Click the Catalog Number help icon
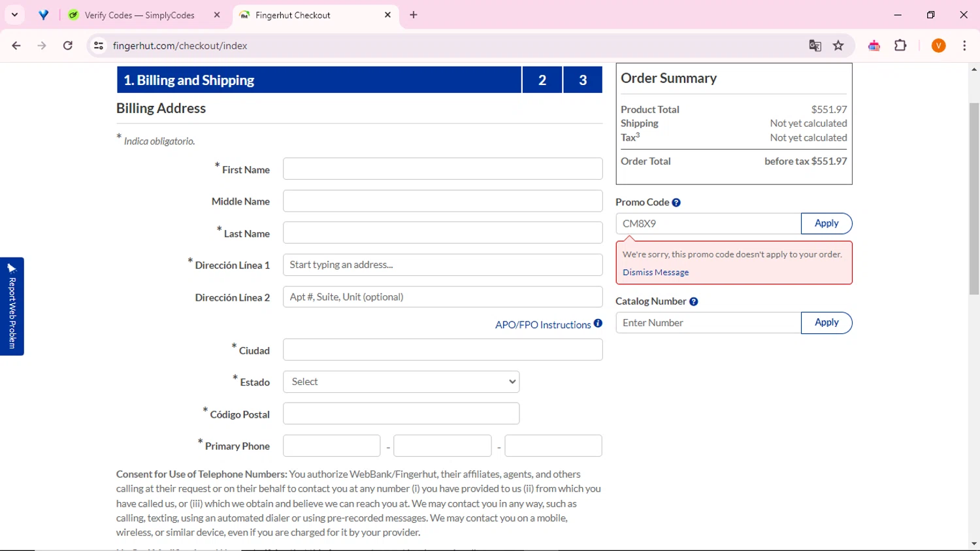 (x=694, y=301)
